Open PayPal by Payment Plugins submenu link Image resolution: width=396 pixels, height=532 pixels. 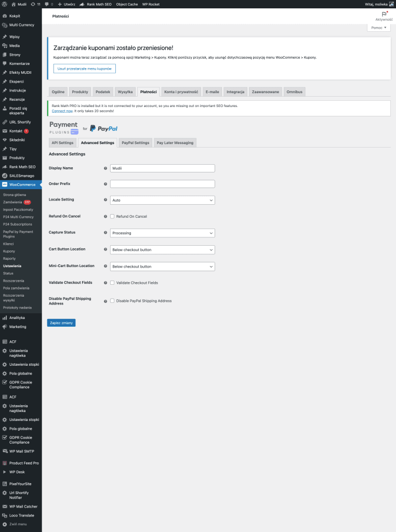(18, 234)
